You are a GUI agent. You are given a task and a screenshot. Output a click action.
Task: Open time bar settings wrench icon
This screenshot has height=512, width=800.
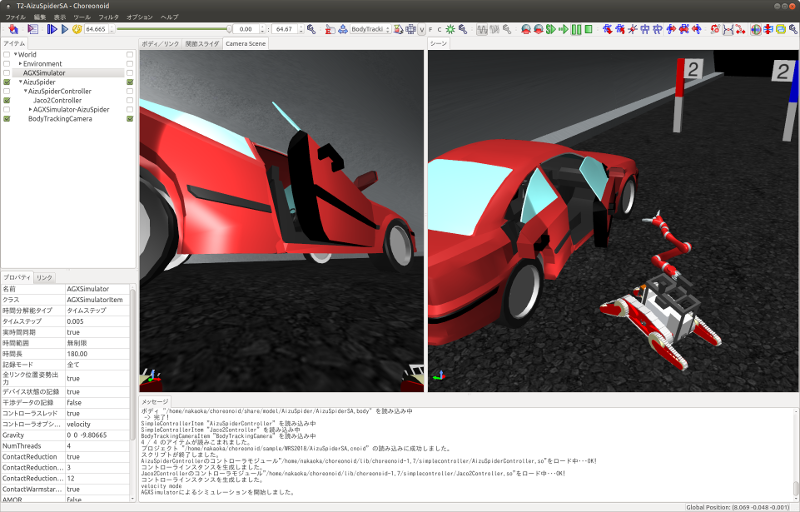310,29
